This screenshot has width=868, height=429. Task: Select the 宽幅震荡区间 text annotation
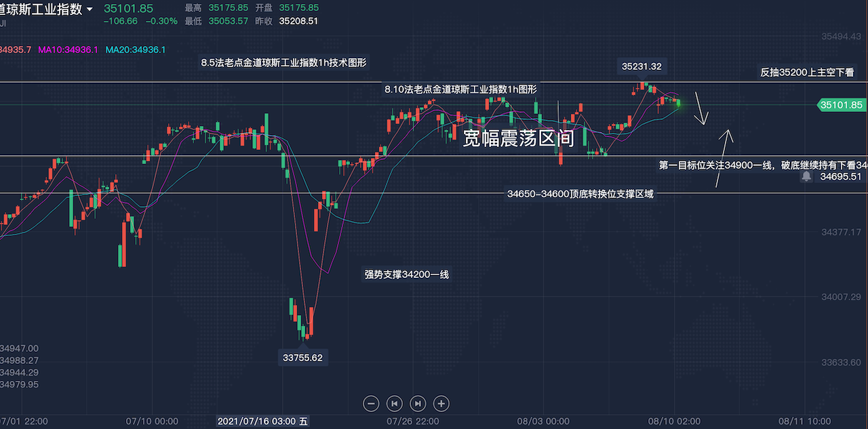(x=519, y=138)
